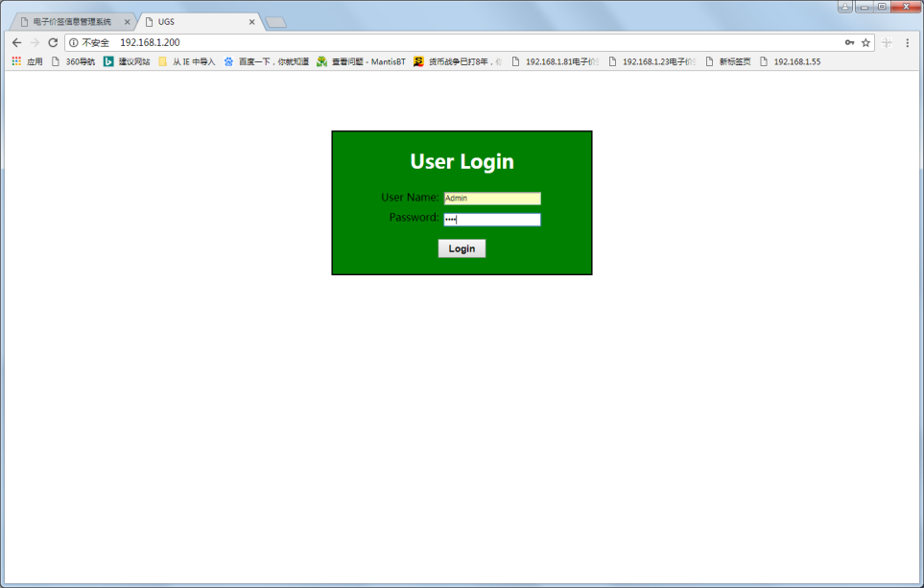This screenshot has height=588, width=924.
Task: Open a new tab
Action: click(275, 21)
